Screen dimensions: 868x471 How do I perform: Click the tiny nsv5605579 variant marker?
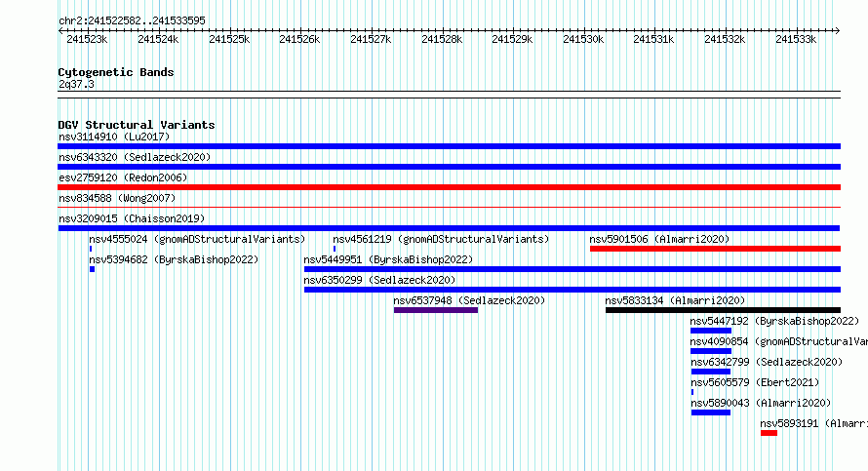[x=692, y=392]
